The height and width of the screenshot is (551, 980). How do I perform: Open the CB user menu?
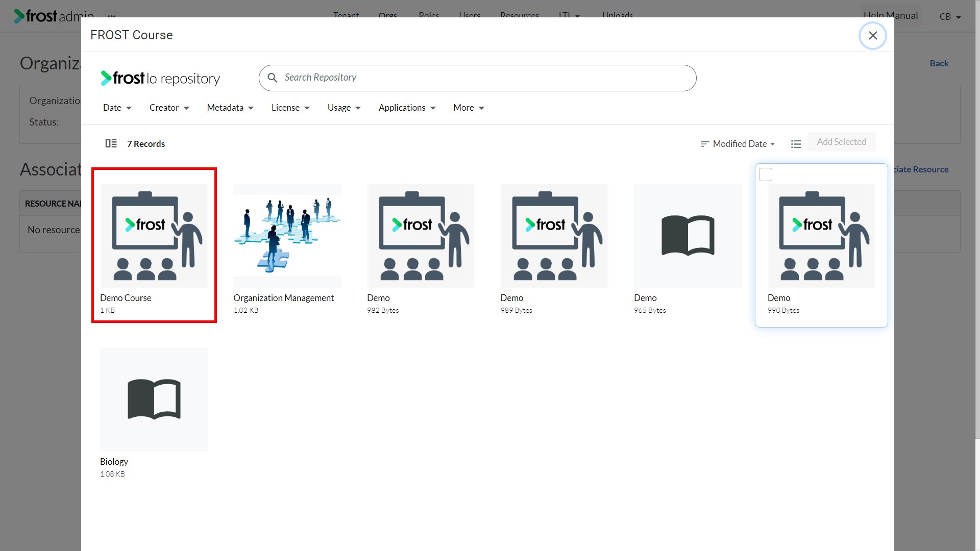point(950,17)
